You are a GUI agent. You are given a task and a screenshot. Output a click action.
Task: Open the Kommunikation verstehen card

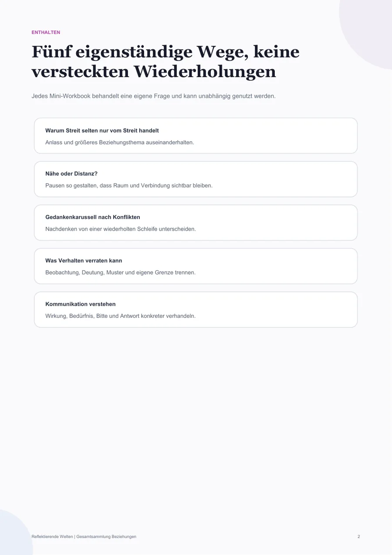196,310
